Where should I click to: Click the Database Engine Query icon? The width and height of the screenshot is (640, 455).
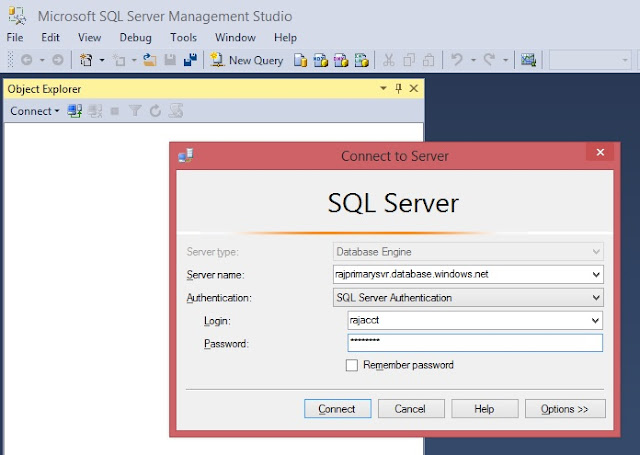[300, 60]
